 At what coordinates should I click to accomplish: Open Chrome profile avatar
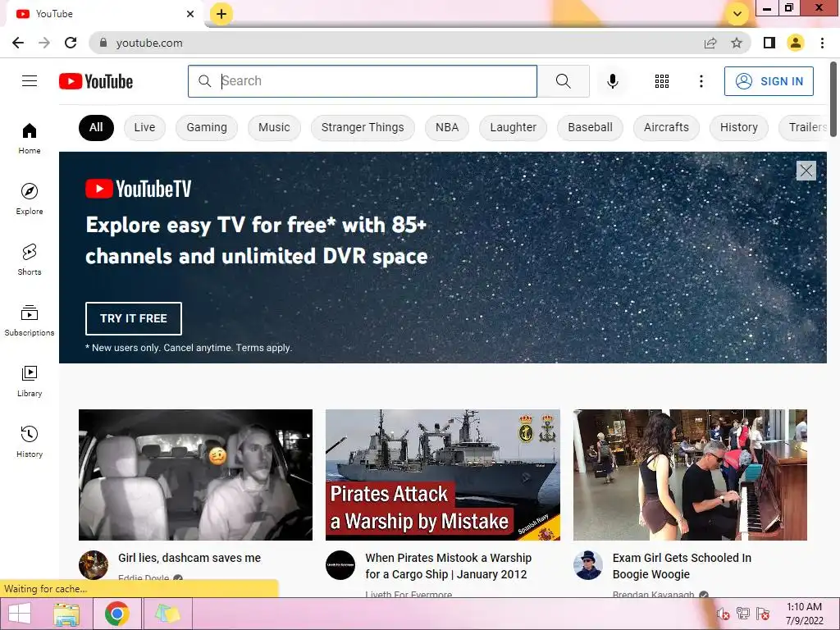pyautogui.click(x=796, y=43)
